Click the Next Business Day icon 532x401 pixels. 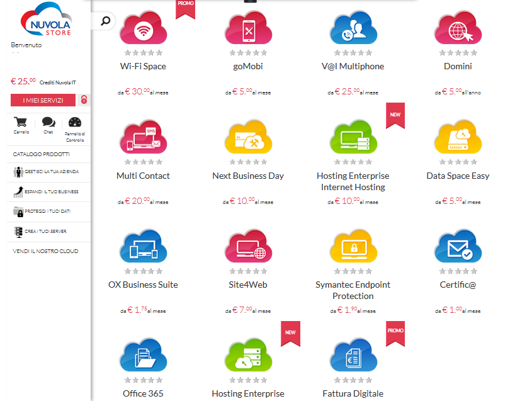click(x=248, y=137)
